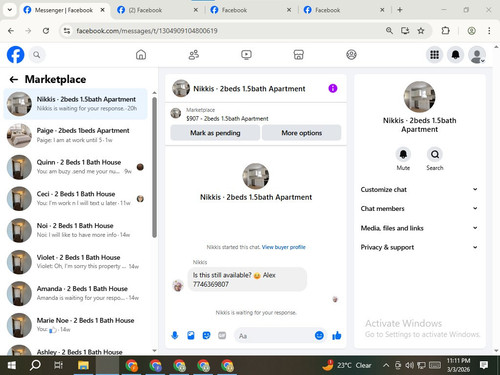The image size is (500, 375).
Task: Open the browser extensions puzzle icon
Action: (445, 31)
